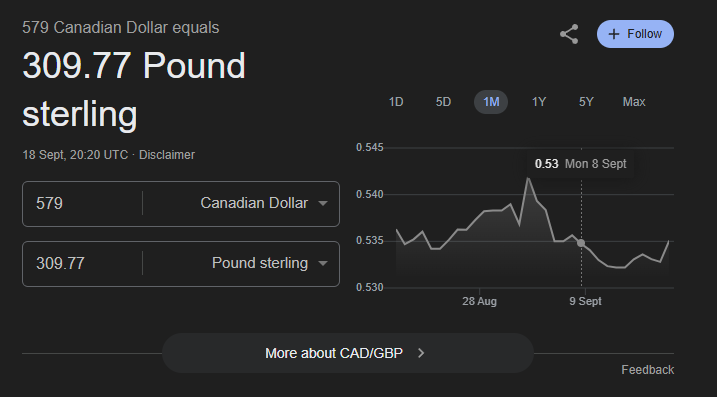The width and height of the screenshot is (717, 397).
Task: Switch chart to 5Y range
Action: tap(586, 102)
